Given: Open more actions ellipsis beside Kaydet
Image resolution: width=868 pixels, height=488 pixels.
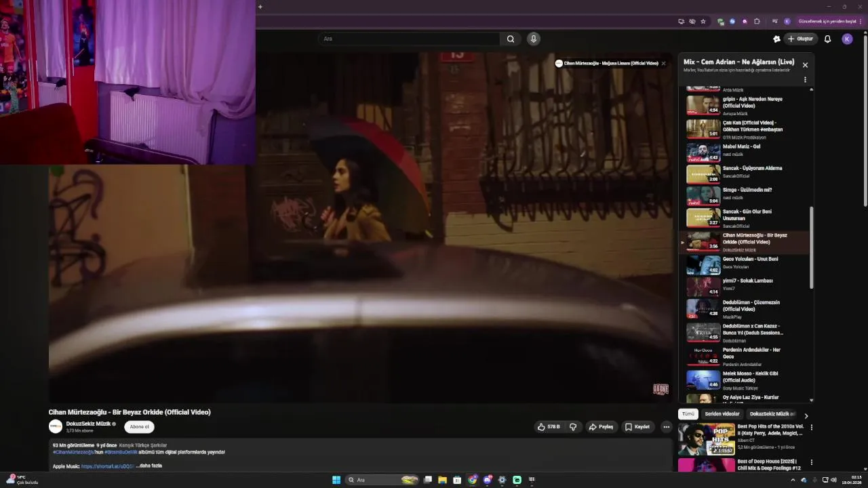Looking at the screenshot, I should pos(667,427).
